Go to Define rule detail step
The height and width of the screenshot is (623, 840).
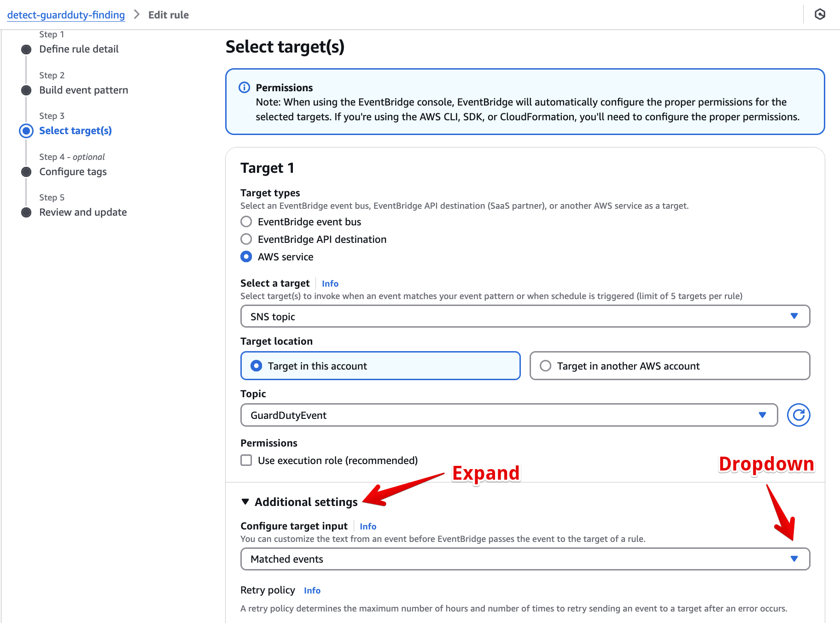(x=79, y=49)
